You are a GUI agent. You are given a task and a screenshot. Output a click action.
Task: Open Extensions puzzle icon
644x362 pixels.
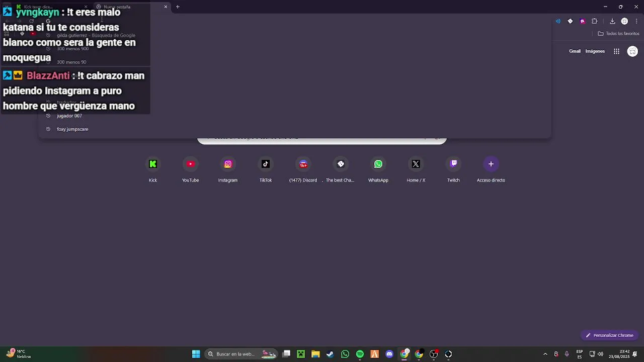click(595, 21)
